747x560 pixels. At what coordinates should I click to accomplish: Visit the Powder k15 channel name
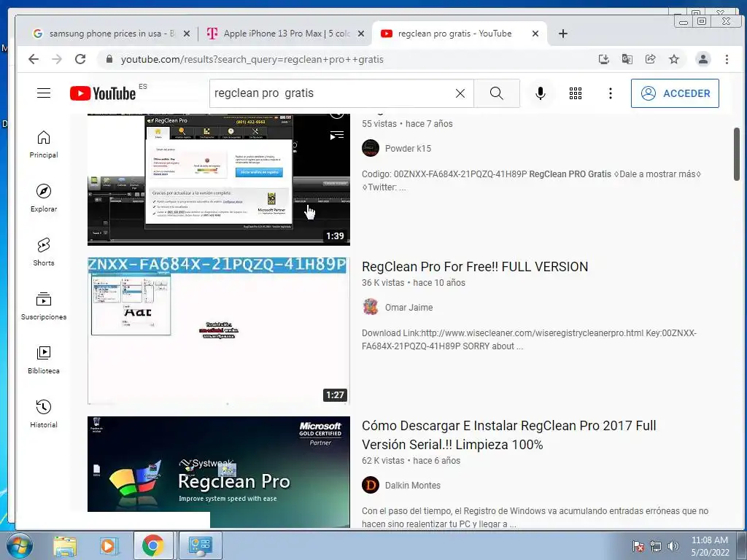pos(409,149)
